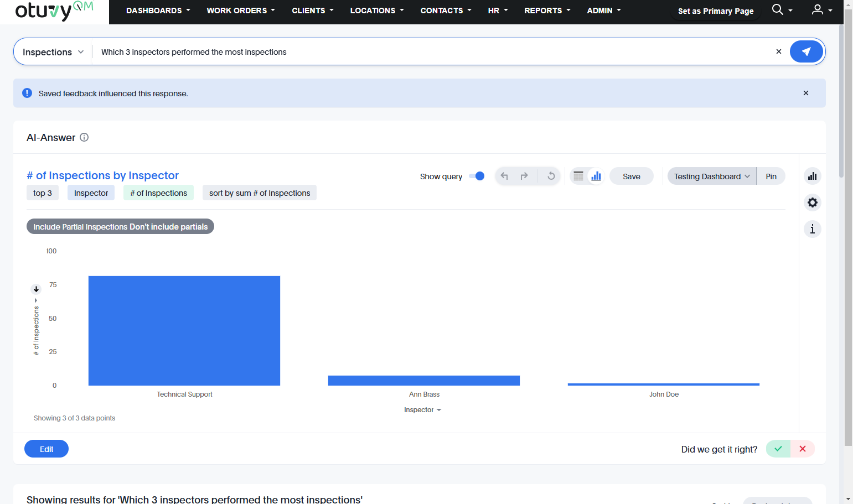853x504 pixels.
Task: Submit query with paper plane button
Action: (807, 51)
